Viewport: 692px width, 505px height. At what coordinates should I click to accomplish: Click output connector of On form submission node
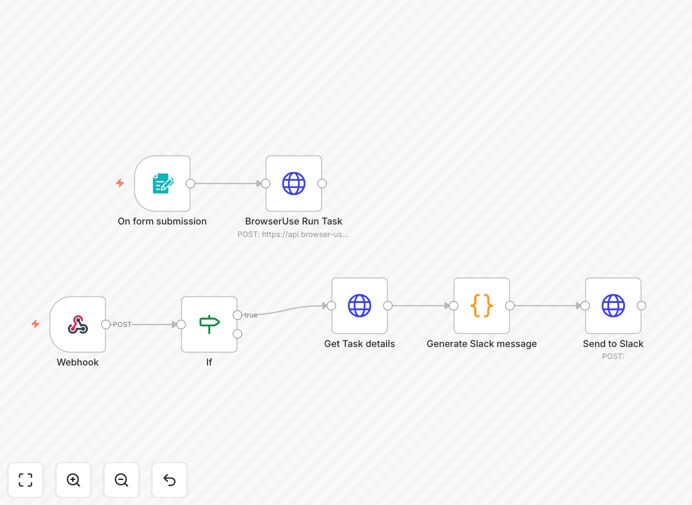pos(190,183)
